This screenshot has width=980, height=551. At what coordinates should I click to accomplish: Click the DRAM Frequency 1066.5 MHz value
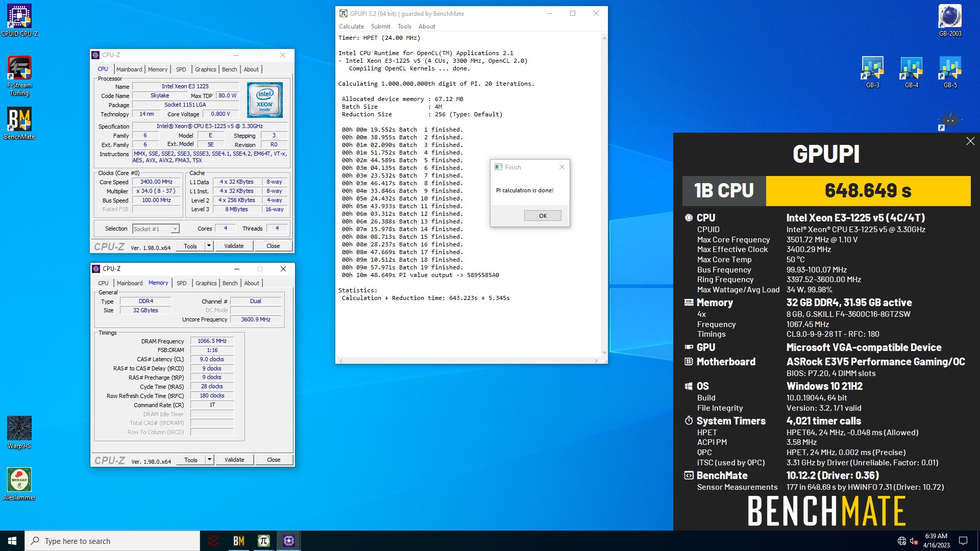(x=212, y=341)
